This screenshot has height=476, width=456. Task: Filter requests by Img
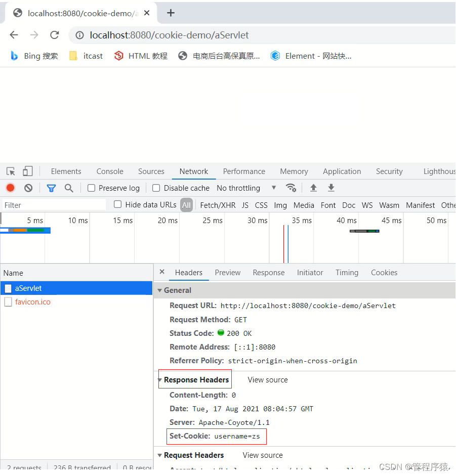[x=280, y=205]
